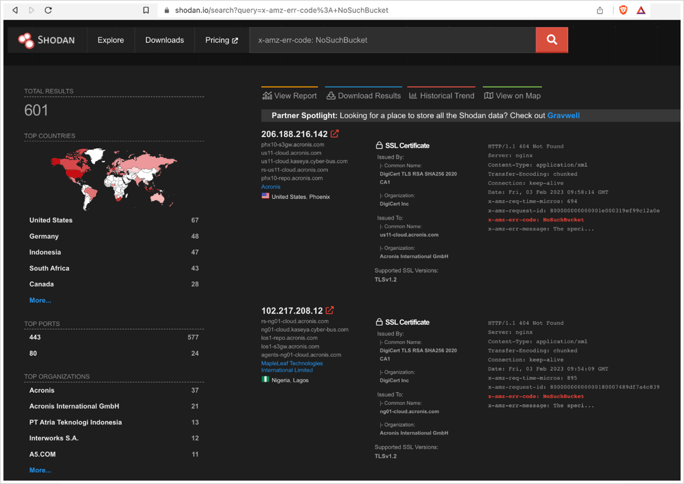Image resolution: width=684 pixels, height=484 pixels.
Task: Open View on Map tab
Action: pos(512,96)
